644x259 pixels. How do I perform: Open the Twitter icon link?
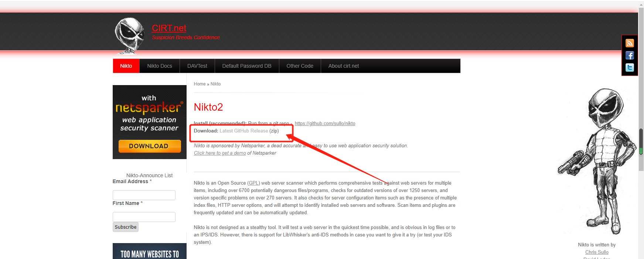(630, 68)
